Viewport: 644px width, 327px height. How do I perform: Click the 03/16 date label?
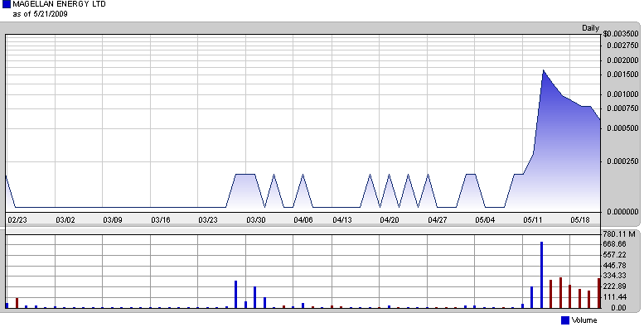(x=161, y=220)
